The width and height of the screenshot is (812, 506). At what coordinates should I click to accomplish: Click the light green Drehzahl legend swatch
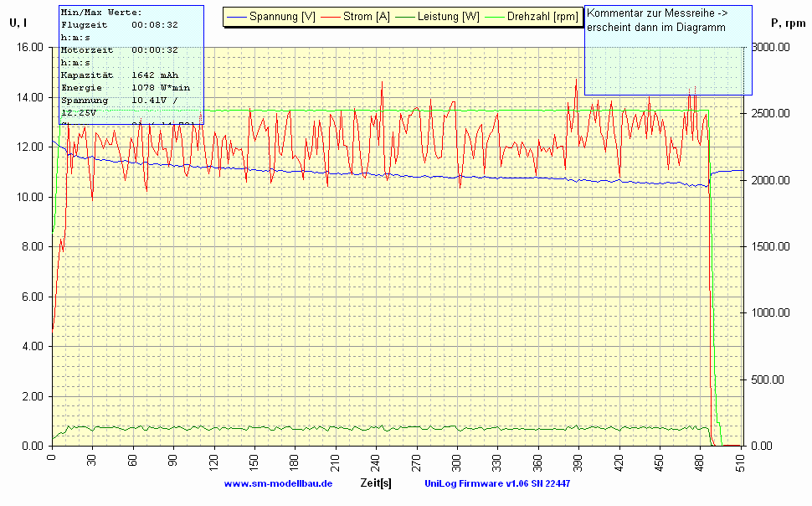tap(494, 16)
